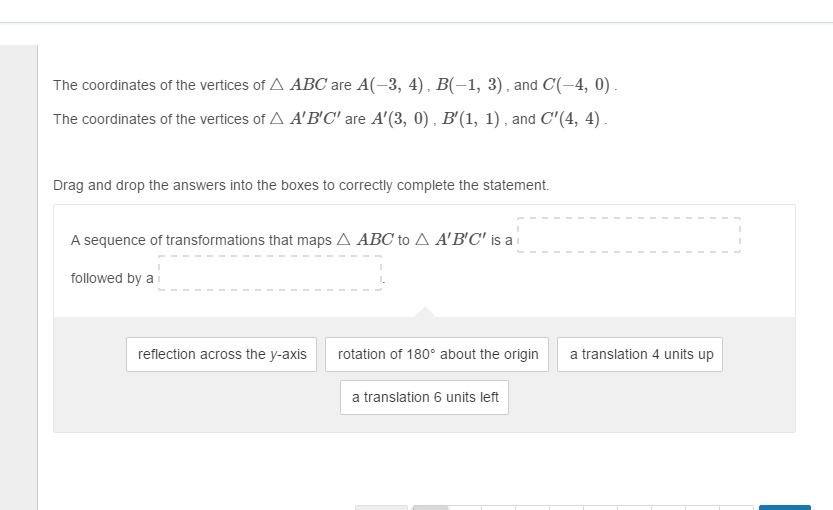
Task: Select the shaded current page box in pagination
Action: (431, 507)
